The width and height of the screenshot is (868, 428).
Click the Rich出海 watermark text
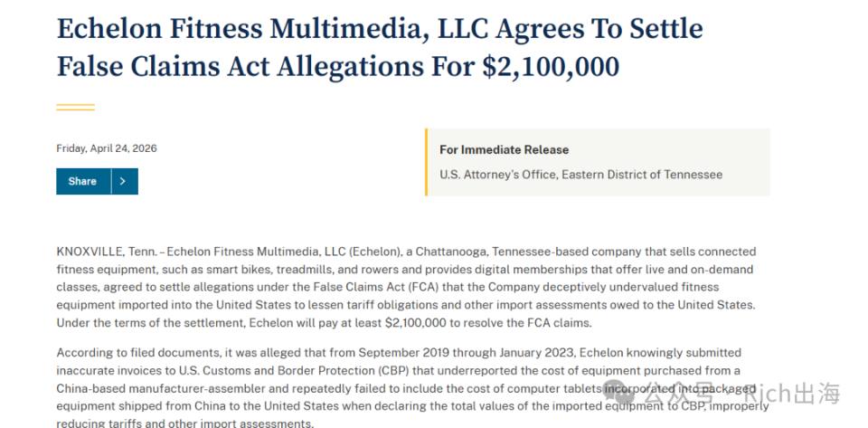click(792, 394)
